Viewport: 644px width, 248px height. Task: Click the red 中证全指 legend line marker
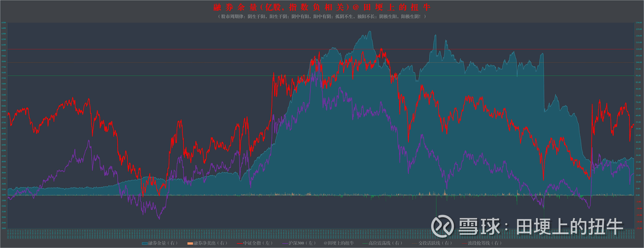pyautogui.click(x=240, y=243)
